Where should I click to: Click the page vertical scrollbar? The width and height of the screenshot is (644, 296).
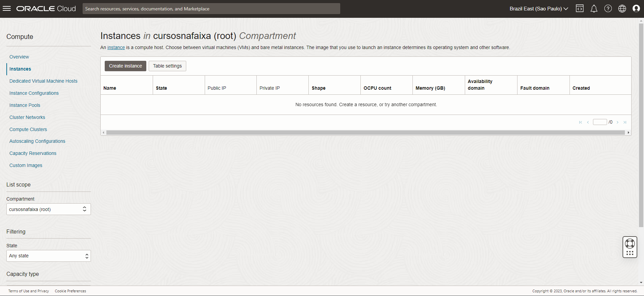[641, 125]
